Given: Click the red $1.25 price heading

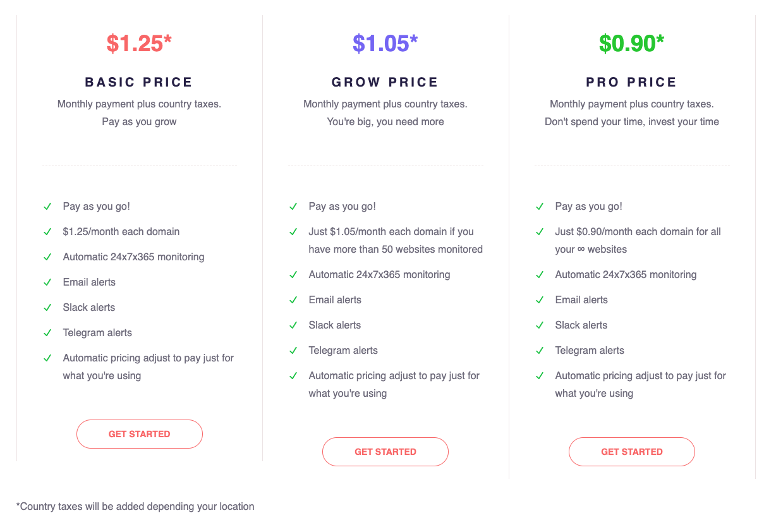Looking at the screenshot, I should [139, 43].
